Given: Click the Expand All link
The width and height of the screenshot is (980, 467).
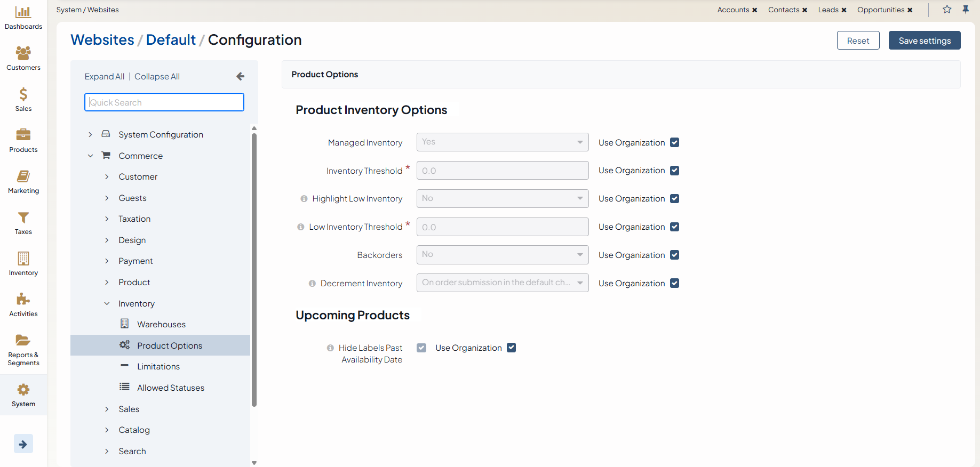Looking at the screenshot, I should 104,77.
